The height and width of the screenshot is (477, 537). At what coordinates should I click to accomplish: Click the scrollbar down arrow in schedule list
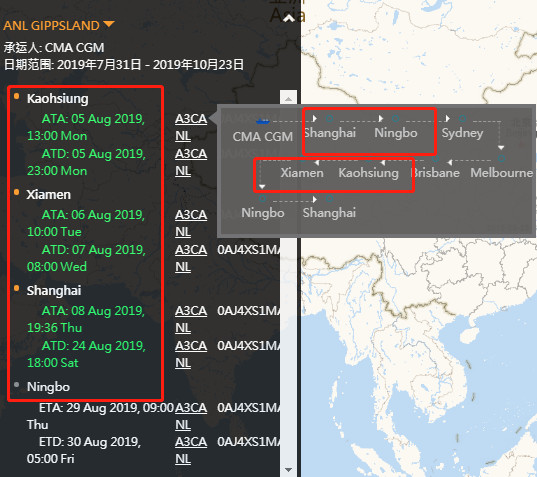[288, 469]
